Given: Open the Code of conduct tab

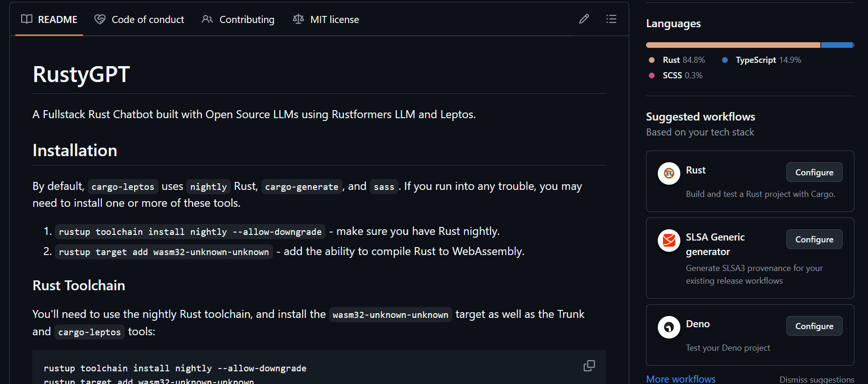Looking at the screenshot, I should coord(139,19).
